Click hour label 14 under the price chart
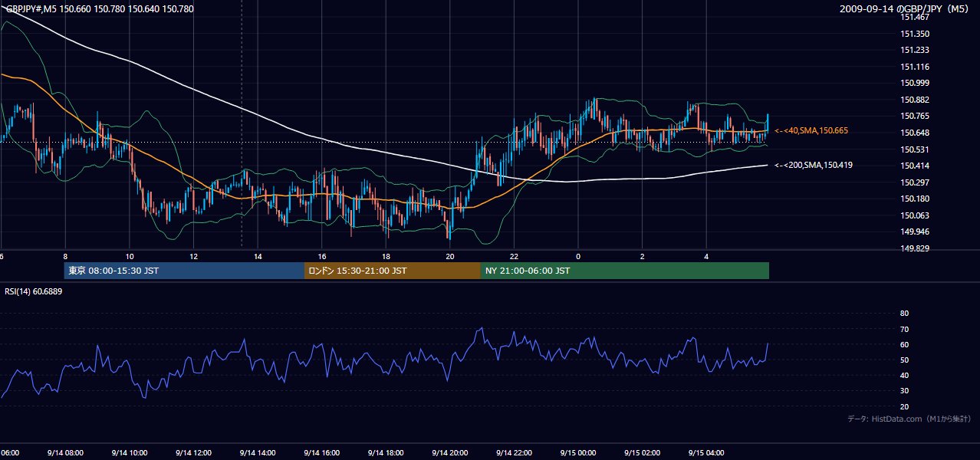This screenshot has height=460, width=980. point(258,257)
